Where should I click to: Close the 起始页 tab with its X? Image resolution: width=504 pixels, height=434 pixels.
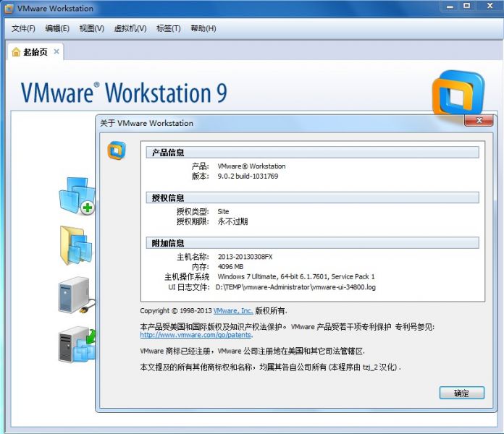pyautogui.click(x=56, y=51)
